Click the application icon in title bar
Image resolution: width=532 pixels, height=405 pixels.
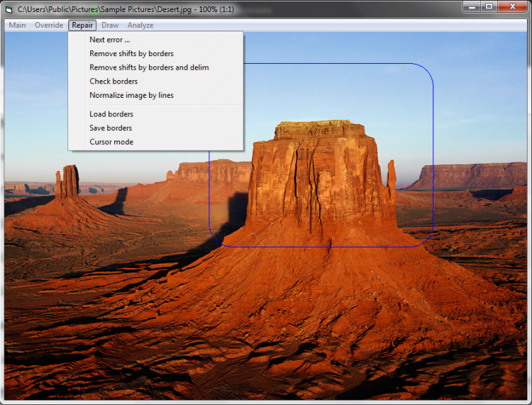[9, 9]
